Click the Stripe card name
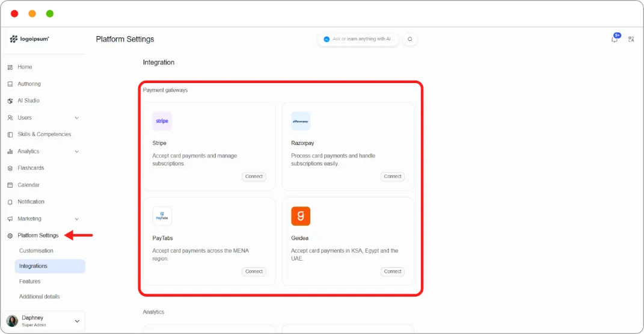644x334 pixels. (159, 143)
